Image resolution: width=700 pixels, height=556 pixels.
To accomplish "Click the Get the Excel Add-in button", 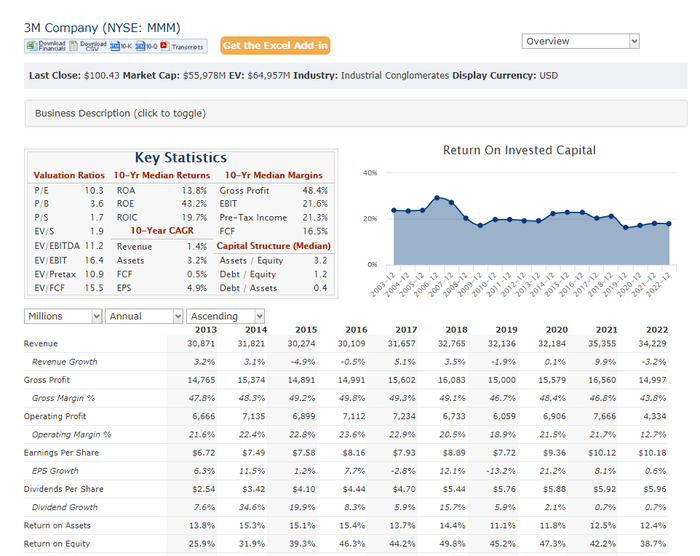I will (x=275, y=46).
